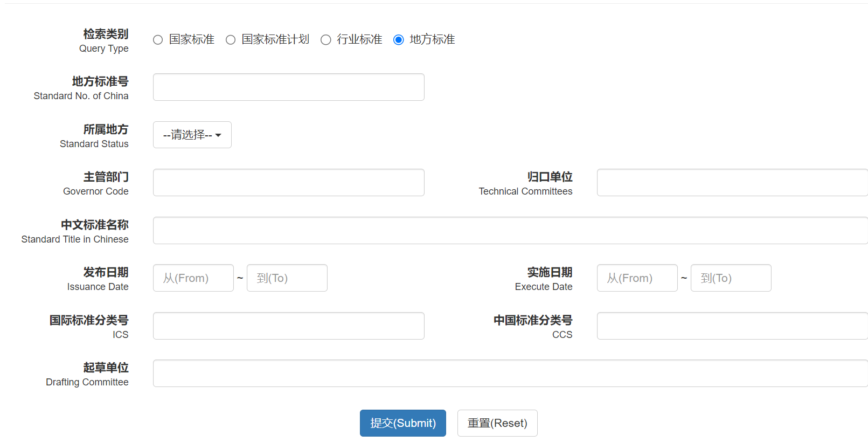Click the 行业标准 label text

tap(359, 39)
